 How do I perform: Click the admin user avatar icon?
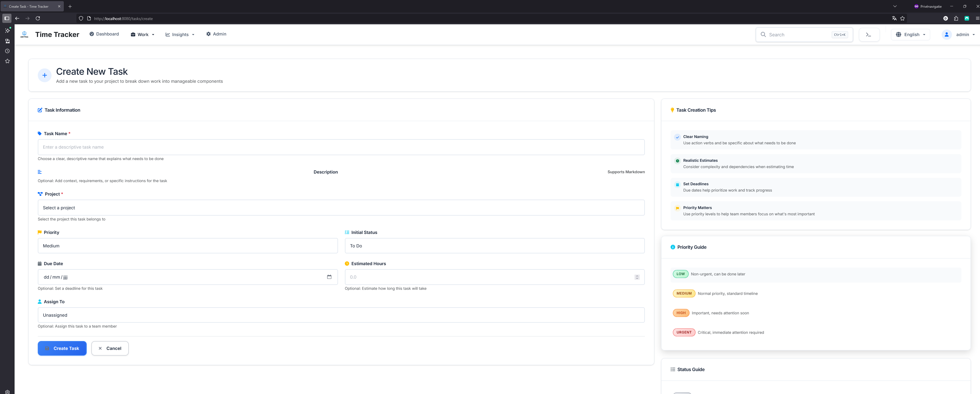[x=946, y=35]
